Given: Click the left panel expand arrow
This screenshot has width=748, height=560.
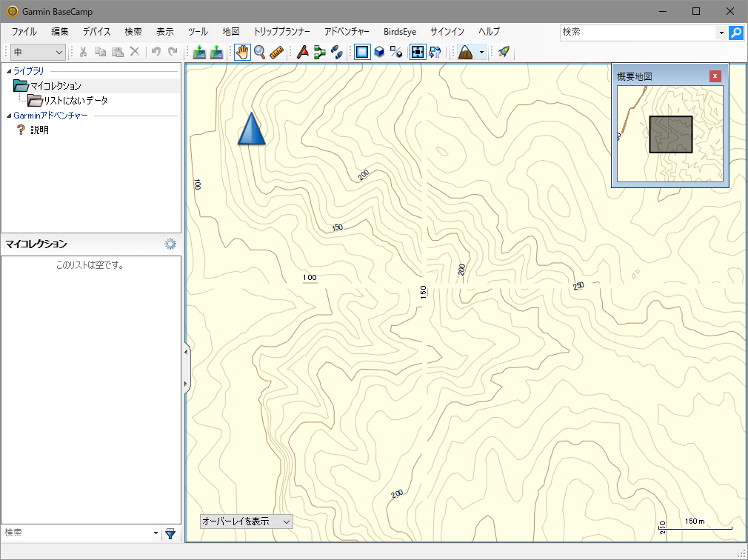Looking at the screenshot, I should [x=186, y=384].
